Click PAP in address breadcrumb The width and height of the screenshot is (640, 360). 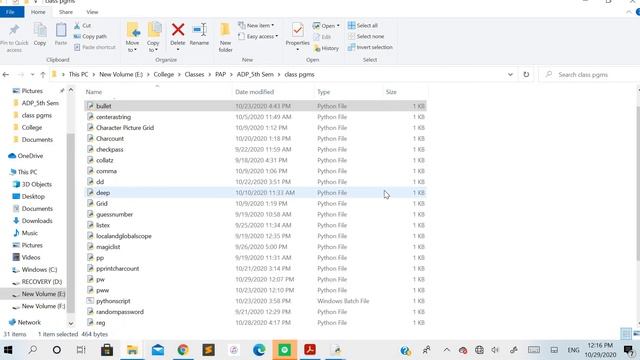(220, 75)
